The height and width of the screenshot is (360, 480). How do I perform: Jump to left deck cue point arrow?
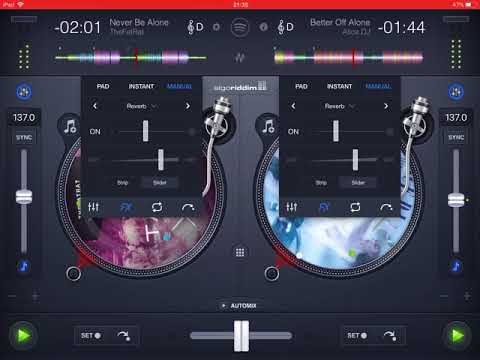coord(123,335)
